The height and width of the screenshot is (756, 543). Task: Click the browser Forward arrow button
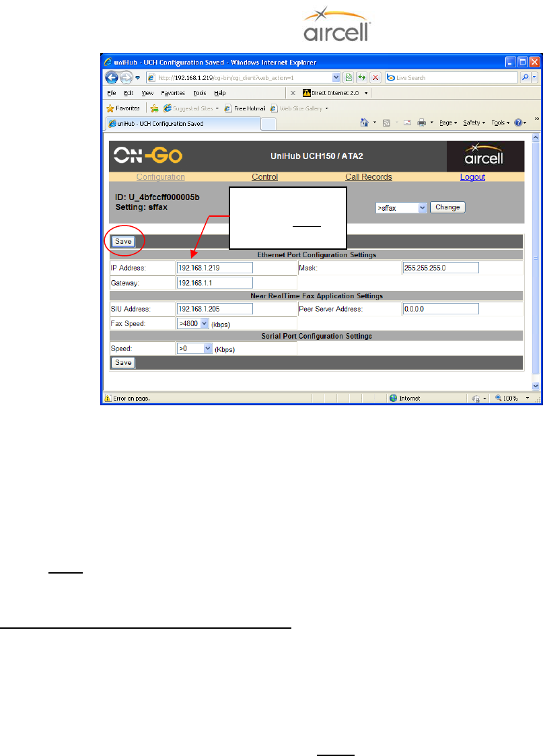pos(126,77)
